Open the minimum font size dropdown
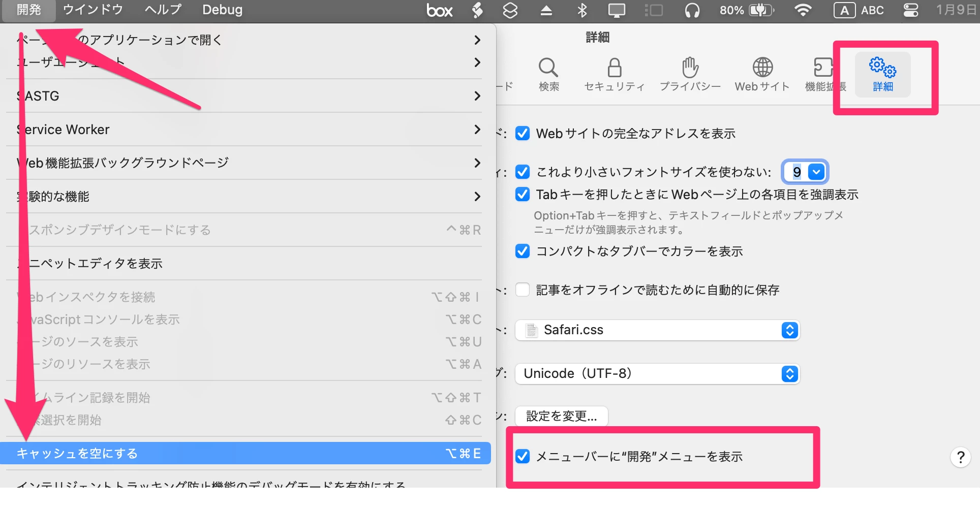The width and height of the screenshot is (980, 510). pos(816,172)
